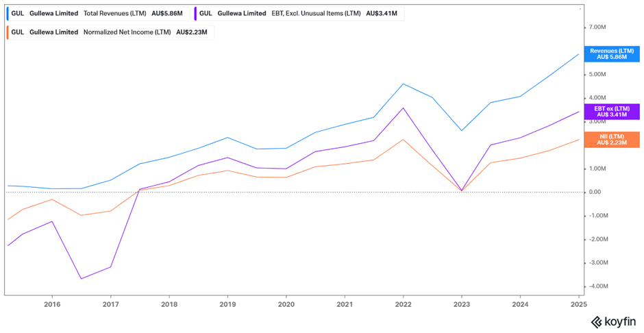This screenshot has height=333, width=644.
Task: Click the AU$5.86M value in the revenue legend
Action: pyautogui.click(x=167, y=13)
